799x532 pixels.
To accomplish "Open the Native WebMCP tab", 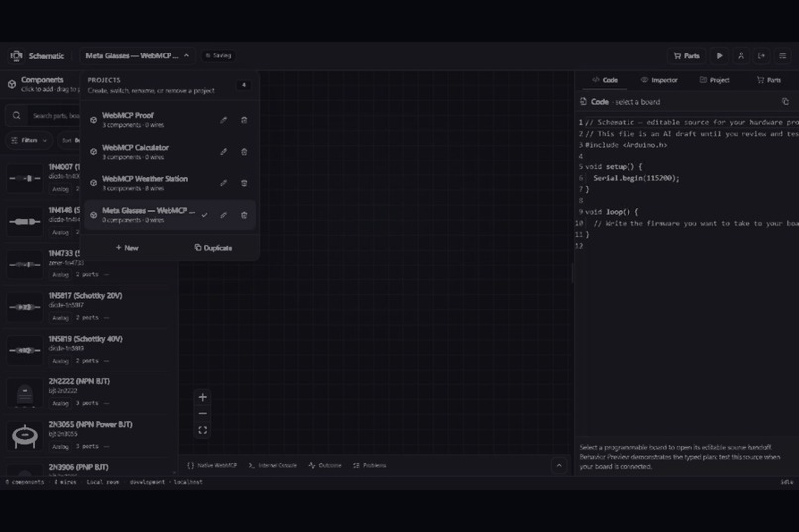I will click(x=212, y=465).
